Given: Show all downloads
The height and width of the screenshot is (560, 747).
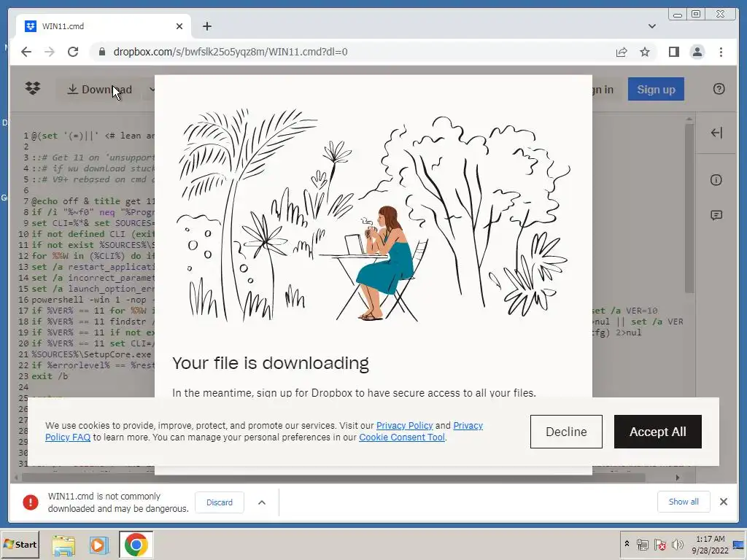Looking at the screenshot, I should (683, 502).
